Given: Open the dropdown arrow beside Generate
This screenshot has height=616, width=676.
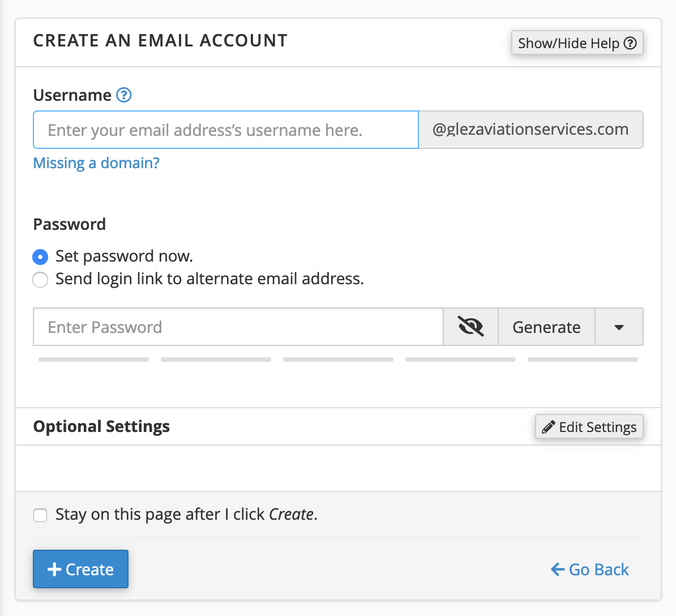Looking at the screenshot, I should pyautogui.click(x=619, y=327).
